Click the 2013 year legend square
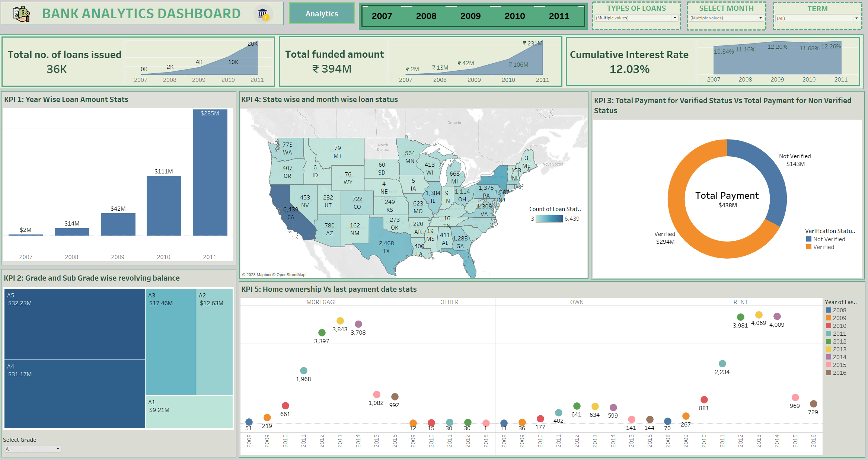Image resolution: width=868 pixels, height=460 pixels. pos(828,349)
